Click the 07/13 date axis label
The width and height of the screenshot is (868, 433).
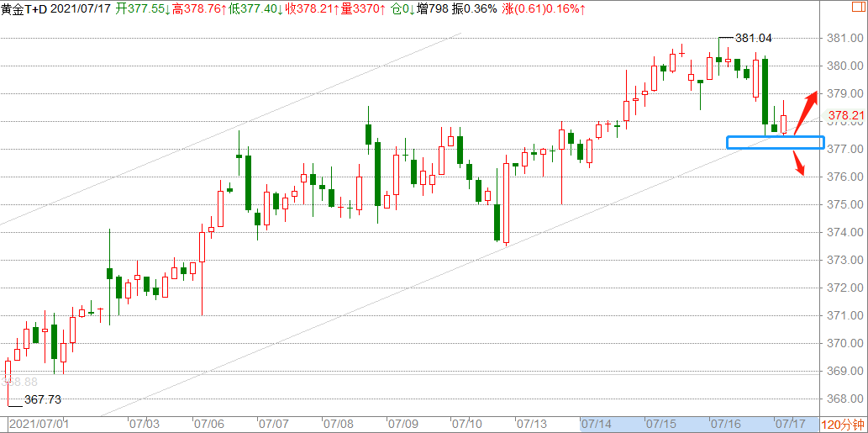[531, 425]
